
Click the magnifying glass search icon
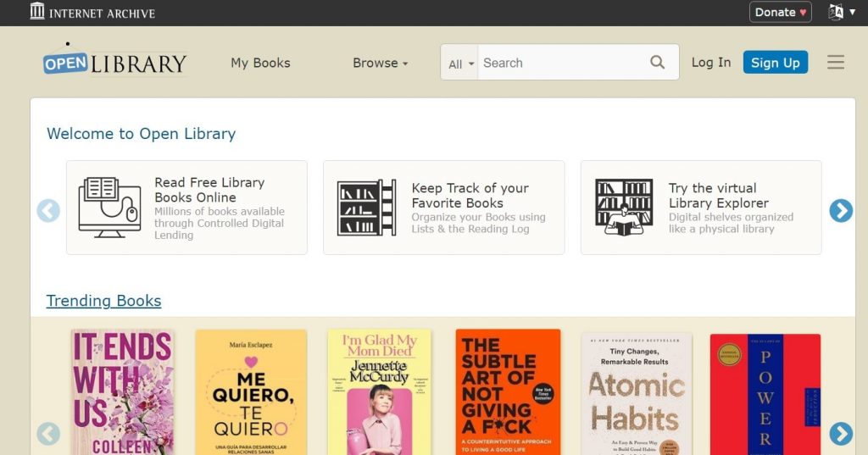coord(657,62)
